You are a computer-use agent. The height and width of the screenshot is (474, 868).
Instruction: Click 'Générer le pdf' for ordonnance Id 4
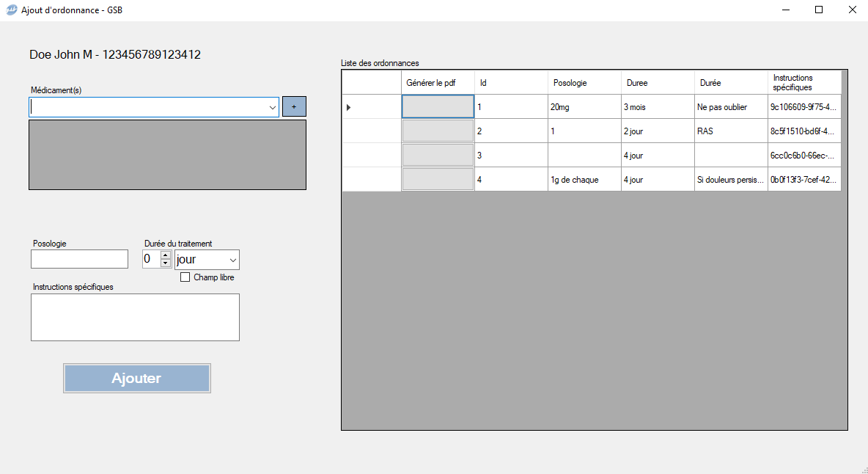pyautogui.click(x=437, y=179)
